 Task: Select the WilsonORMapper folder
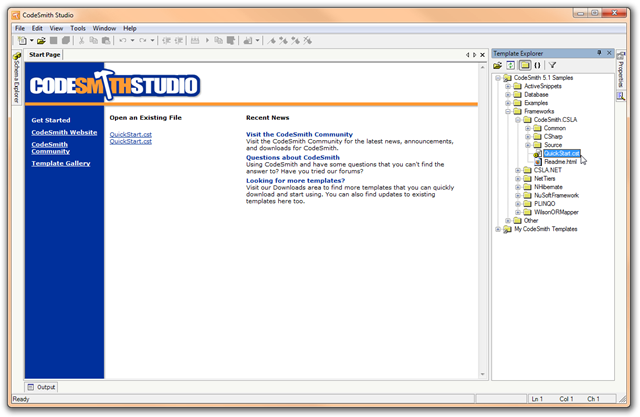click(556, 212)
